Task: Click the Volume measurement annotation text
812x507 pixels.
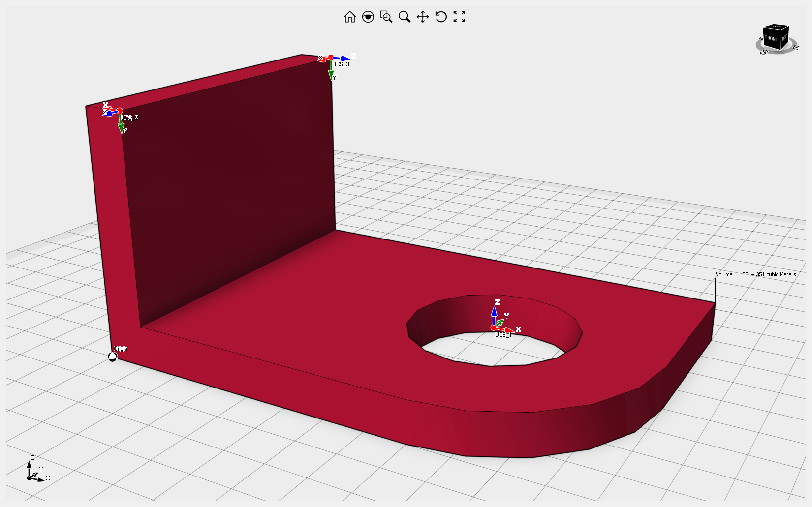Action: click(755, 274)
